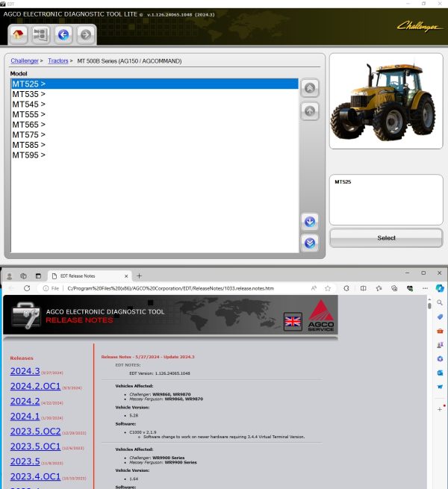Open favorites list icon

pyautogui.click(x=379, y=288)
